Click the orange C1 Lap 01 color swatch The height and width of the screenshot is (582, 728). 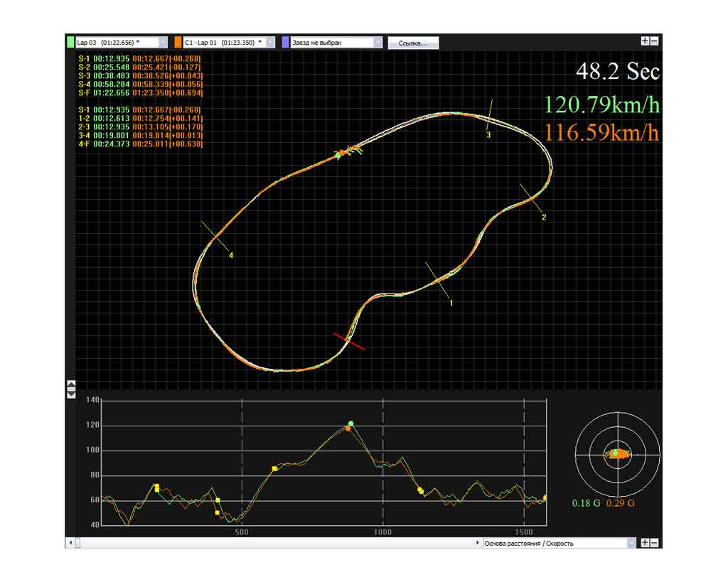point(178,43)
